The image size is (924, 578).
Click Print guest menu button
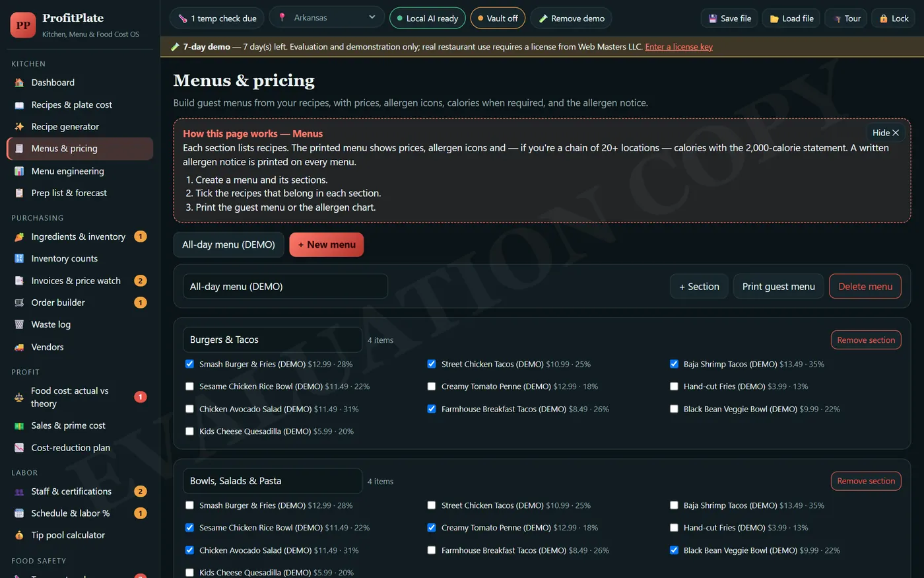coord(778,286)
